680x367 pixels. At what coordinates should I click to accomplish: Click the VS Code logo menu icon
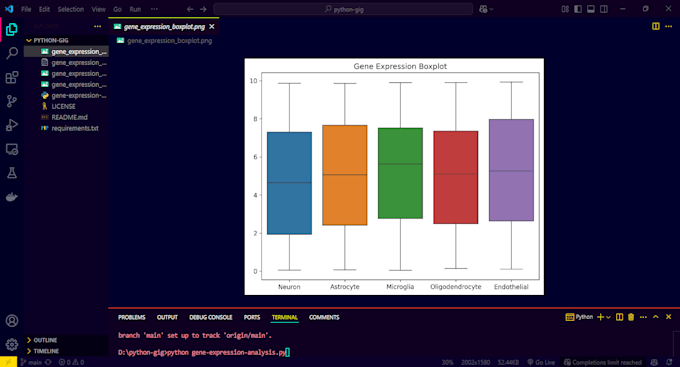(9, 9)
